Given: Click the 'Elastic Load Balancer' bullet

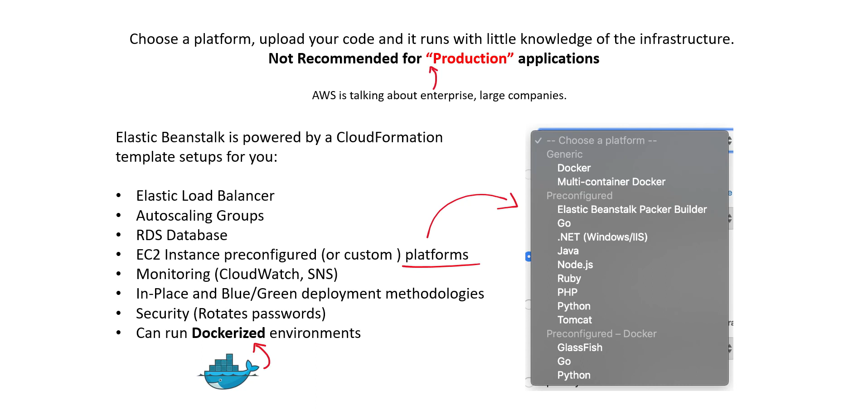Looking at the screenshot, I should [x=205, y=196].
